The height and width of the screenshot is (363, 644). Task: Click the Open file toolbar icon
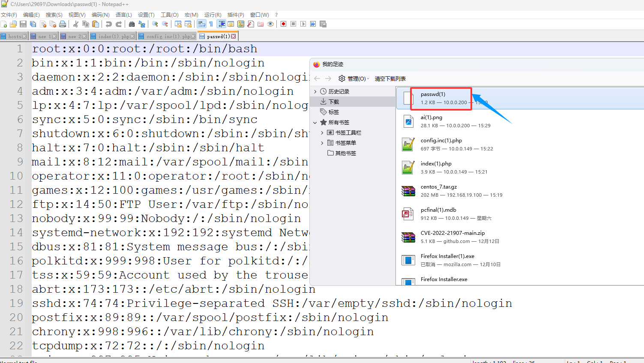(13, 24)
